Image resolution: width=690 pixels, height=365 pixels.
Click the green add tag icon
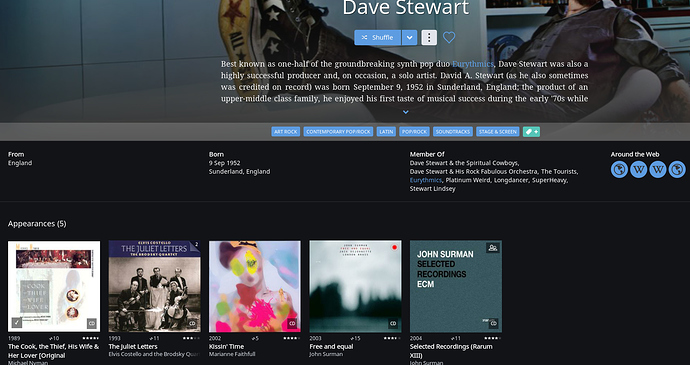[531, 132]
